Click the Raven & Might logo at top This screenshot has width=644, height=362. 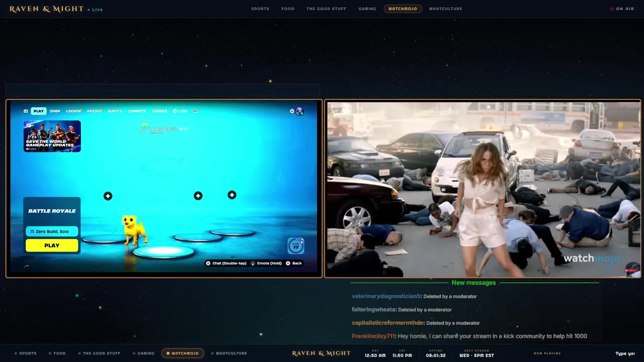pyautogui.click(x=47, y=9)
